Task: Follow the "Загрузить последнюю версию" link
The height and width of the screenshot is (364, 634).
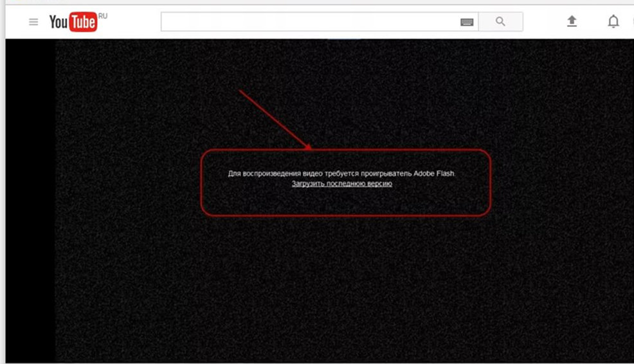Action: pyautogui.click(x=341, y=184)
